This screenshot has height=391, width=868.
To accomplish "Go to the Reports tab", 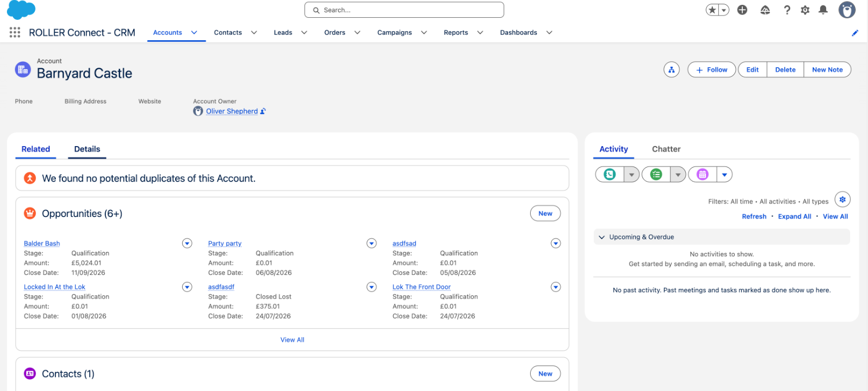I will click(456, 33).
